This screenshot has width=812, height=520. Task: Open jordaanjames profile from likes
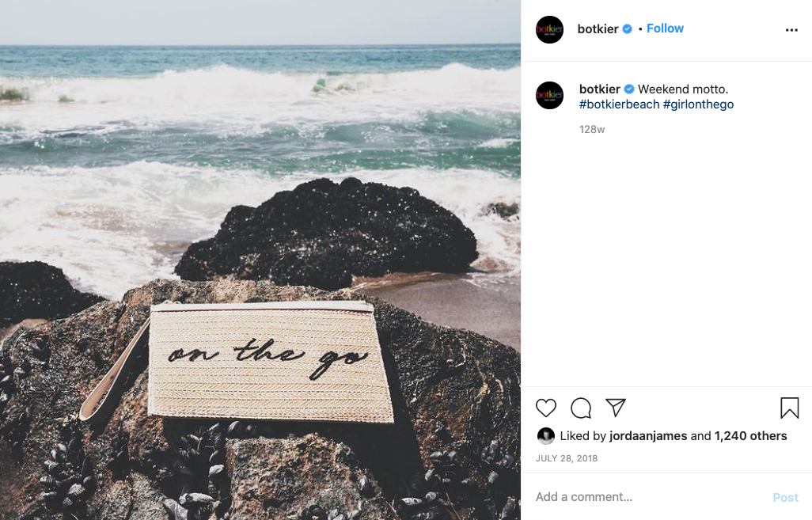point(648,436)
